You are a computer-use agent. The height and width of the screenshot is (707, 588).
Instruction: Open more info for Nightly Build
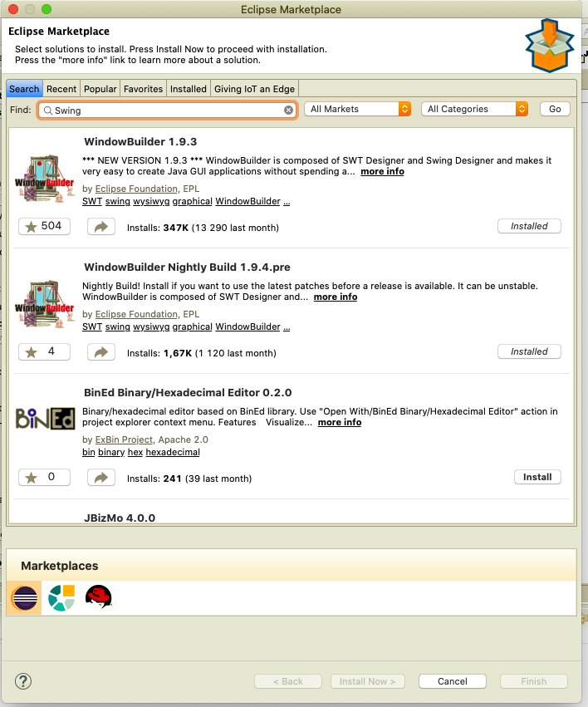coord(336,297)
